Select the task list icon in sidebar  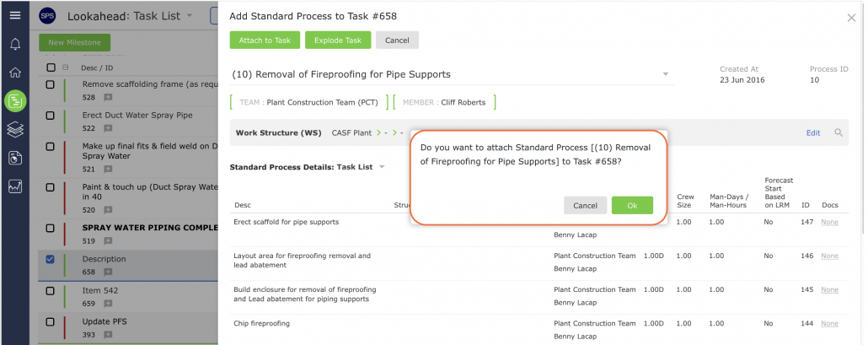pos(15,101)
